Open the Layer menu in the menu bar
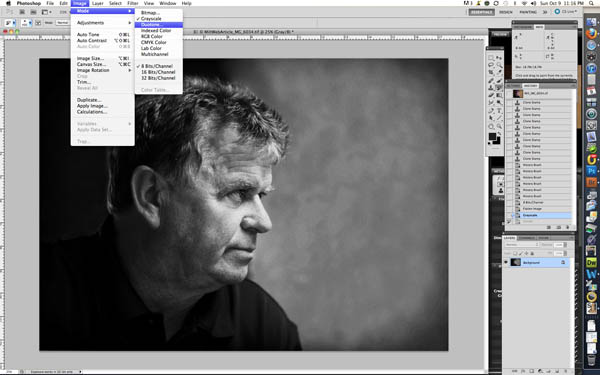The width and height of the screenshot is (600, 375). click(x=98, y=3)
